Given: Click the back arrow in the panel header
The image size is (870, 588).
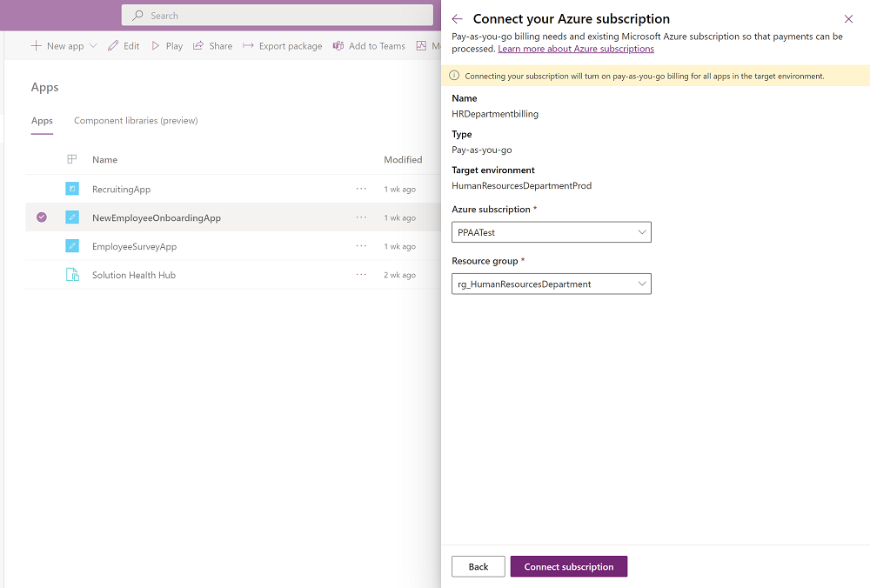Looking at the screenshot, I should tap(458, 19).
